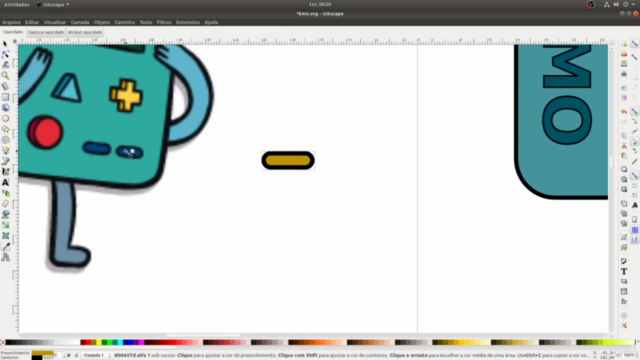Click the remove color X in palette

point(2,342)
